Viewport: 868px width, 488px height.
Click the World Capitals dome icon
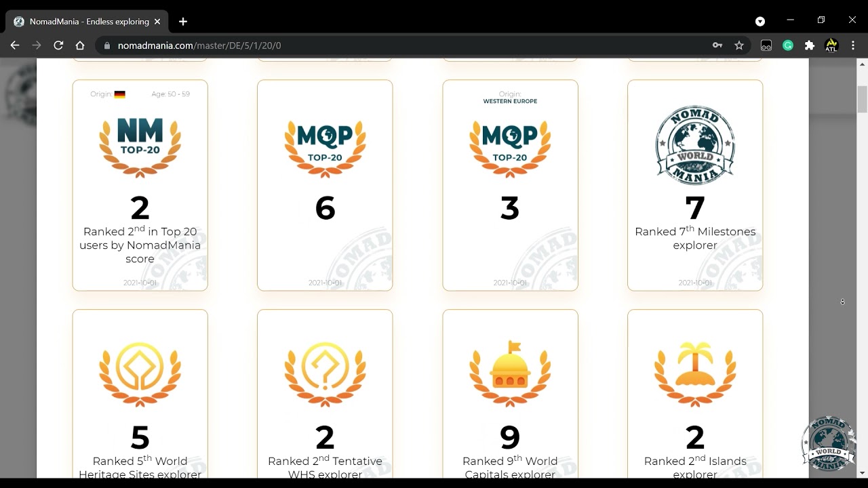pyautogui.click(x=510, y=374)
